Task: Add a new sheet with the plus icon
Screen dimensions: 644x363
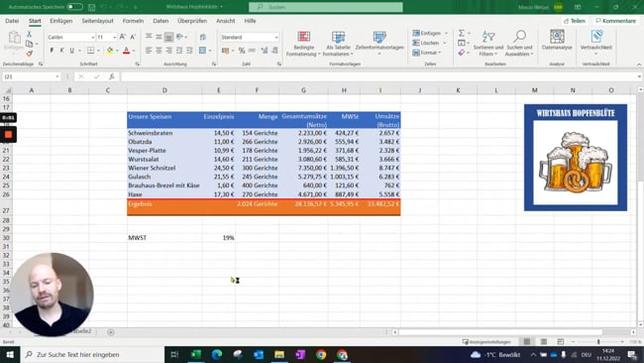Action: [111, 331]
